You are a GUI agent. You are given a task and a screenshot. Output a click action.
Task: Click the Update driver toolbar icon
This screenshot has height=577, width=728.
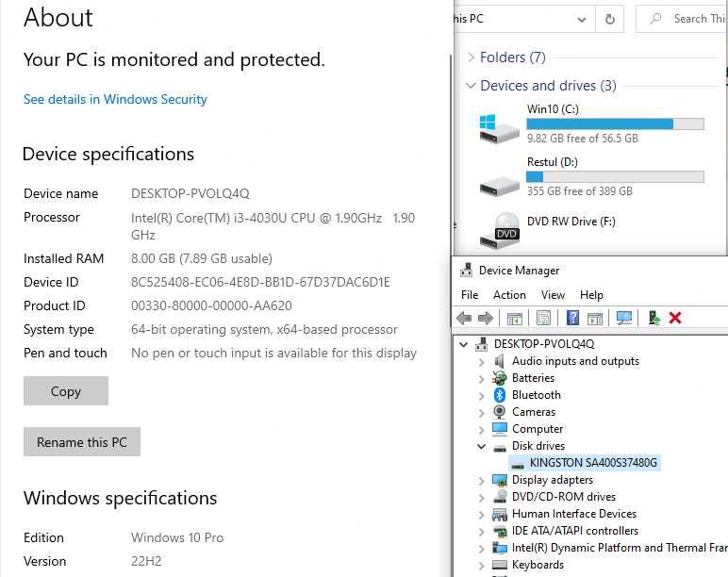click(653, 319)
